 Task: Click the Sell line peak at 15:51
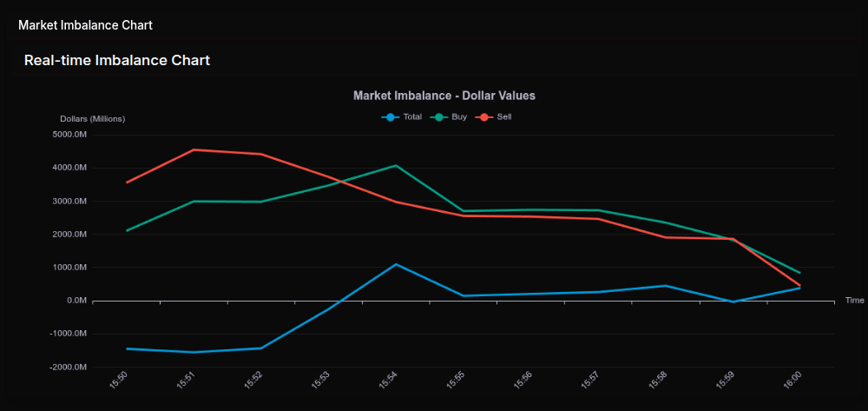[194, 150]
